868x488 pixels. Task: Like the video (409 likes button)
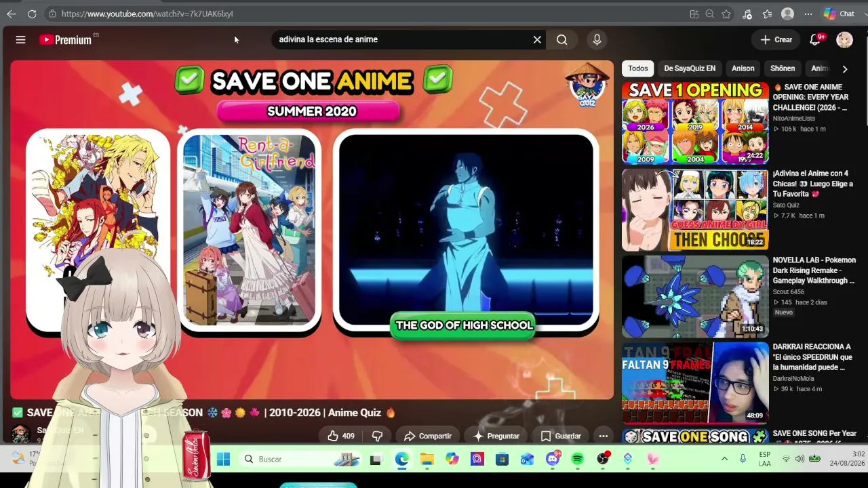click(341, 436)
